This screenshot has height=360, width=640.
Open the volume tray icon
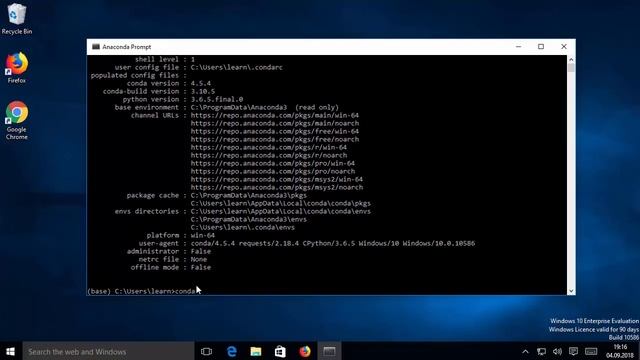click(557, 351)
